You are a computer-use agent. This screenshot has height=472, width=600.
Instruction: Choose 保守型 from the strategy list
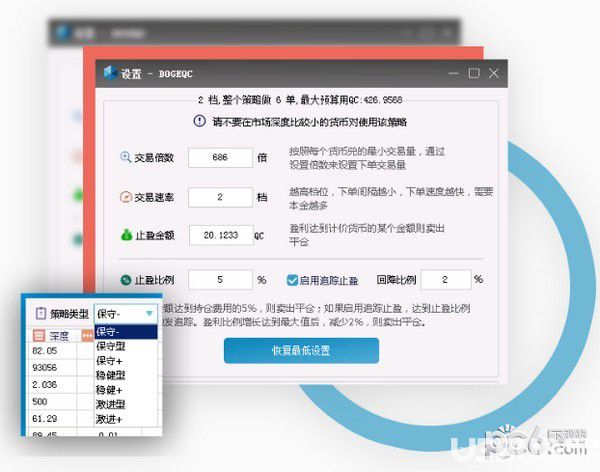pyautogui.click(x=126, y=346)
